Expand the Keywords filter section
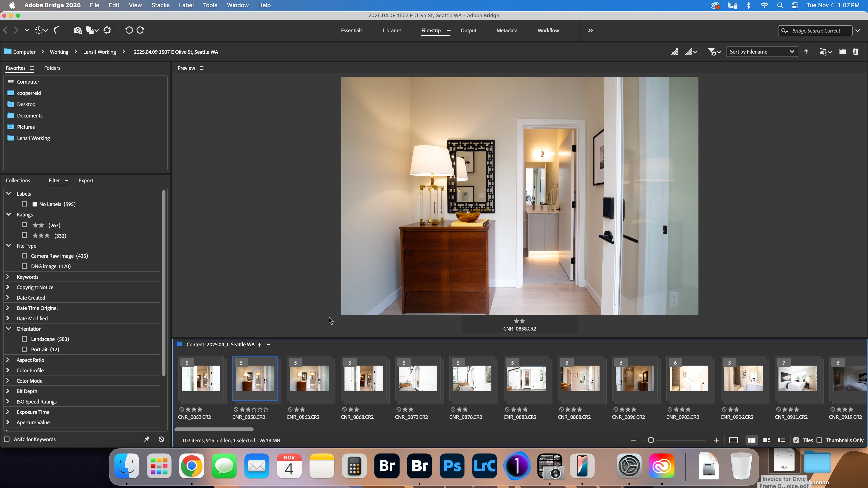Viewport: 868px width, 488px height. click(8, 277)
